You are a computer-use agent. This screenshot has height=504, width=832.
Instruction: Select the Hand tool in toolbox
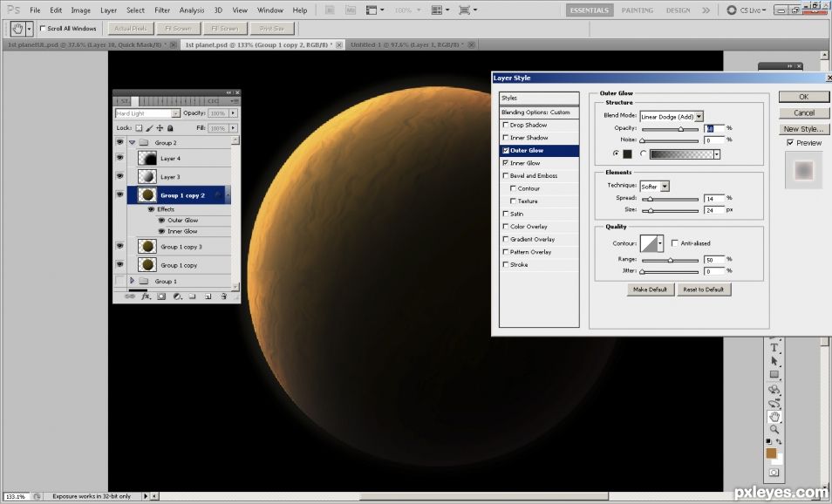(x=774, y=417)
